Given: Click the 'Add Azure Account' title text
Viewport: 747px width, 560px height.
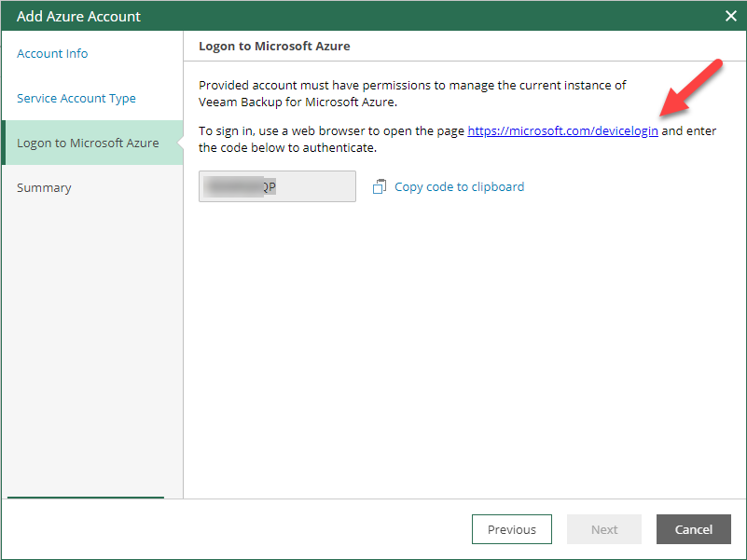Looking at the screenshot, I should click(78, 16).
